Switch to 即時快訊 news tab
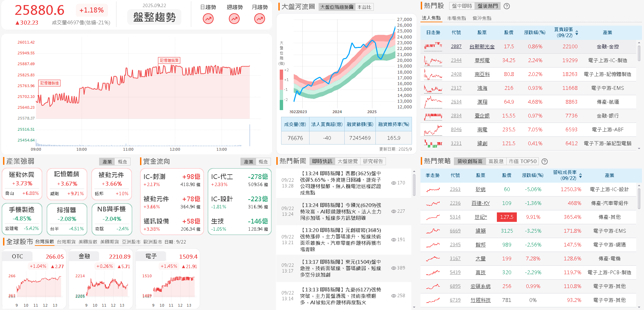Screen dimensions: 644x310 coord(322,161)
